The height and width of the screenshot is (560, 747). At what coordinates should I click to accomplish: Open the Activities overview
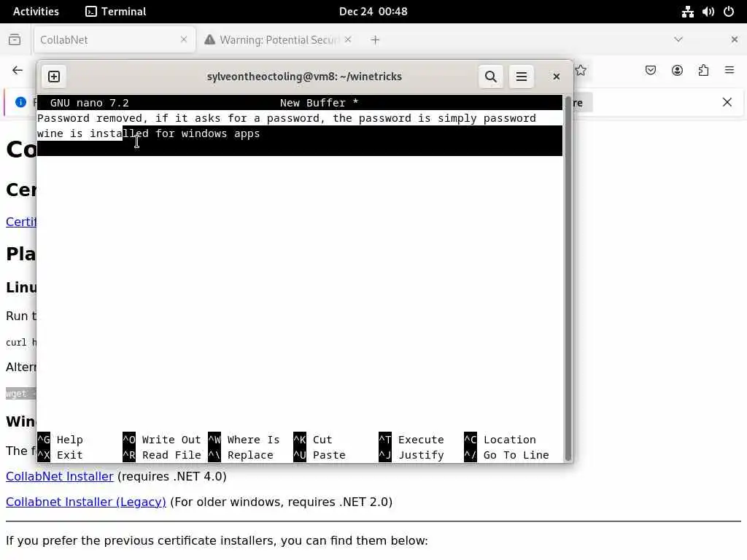(36, 12)
